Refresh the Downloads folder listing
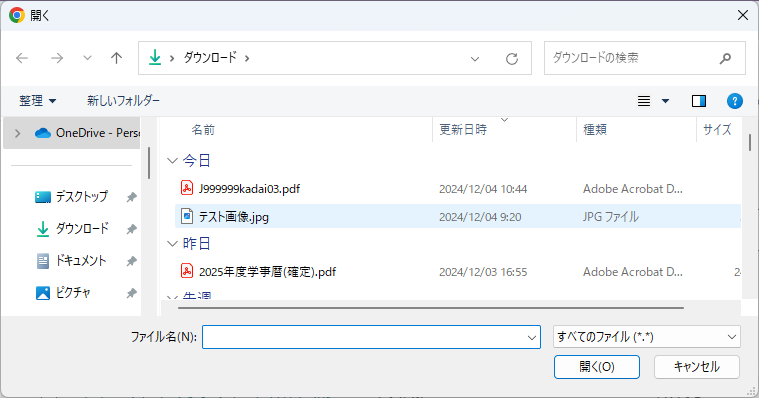This screenshot has height=398, width=759. [512, 59]
